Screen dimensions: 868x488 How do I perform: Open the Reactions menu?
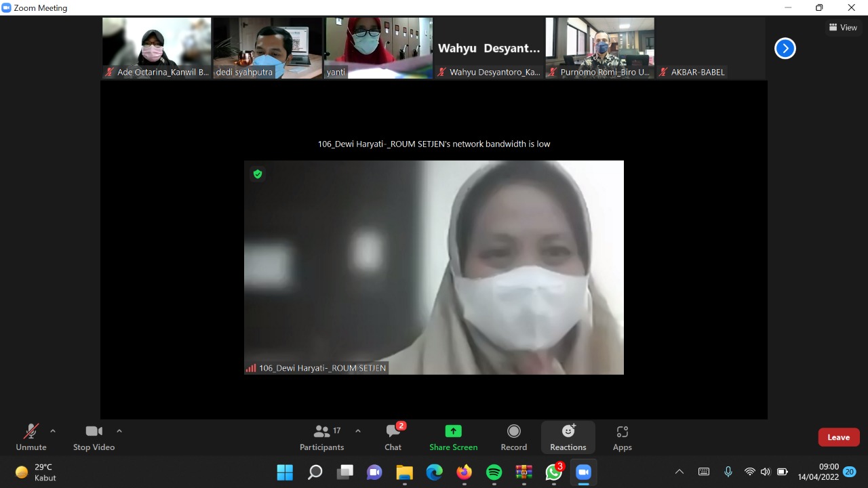coord(568,437)
